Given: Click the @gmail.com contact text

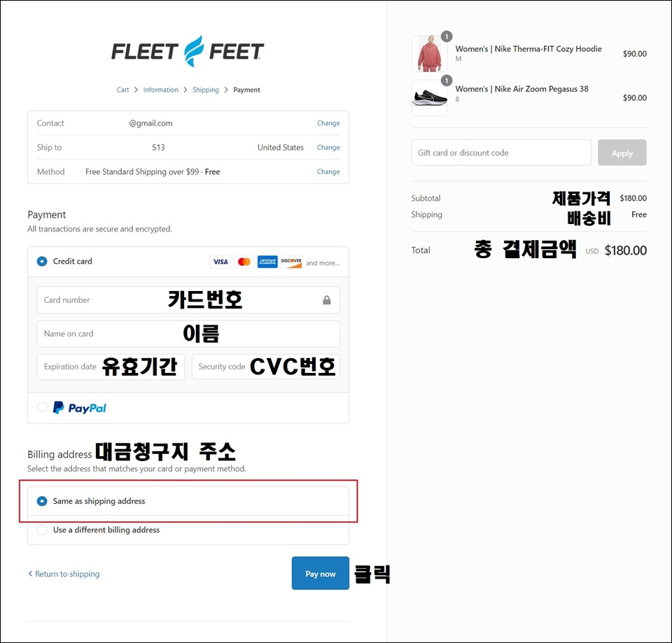Looking at the screenshot, I should pyautogui.click(x=151, y=123).
